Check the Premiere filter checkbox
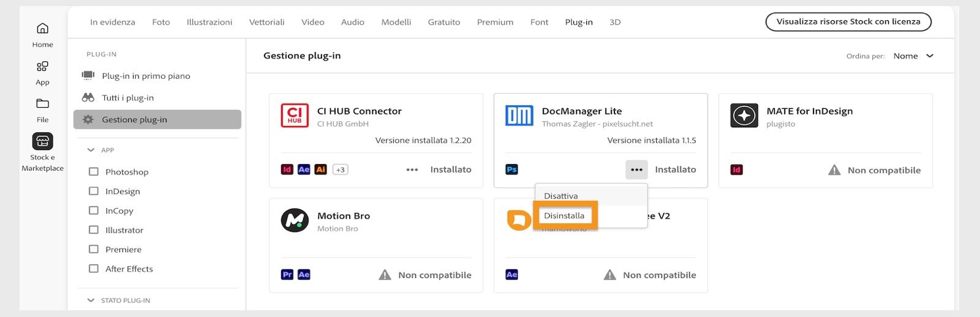 [94, 249]
